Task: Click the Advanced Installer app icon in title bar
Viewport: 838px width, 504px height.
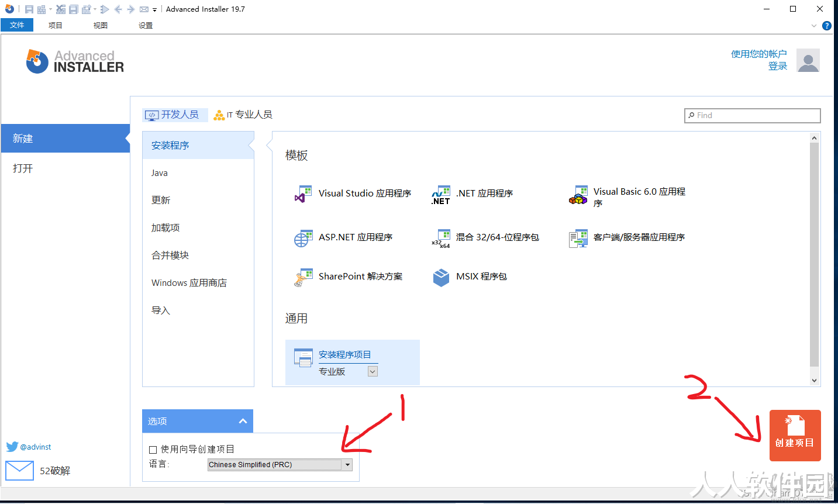Action: tap(9, 9)
